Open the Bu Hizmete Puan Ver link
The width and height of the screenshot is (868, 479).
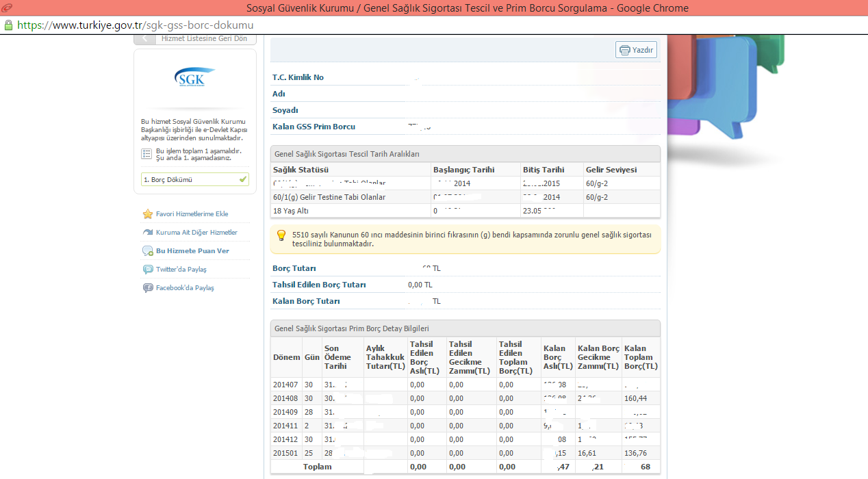[x=192, y=251]
